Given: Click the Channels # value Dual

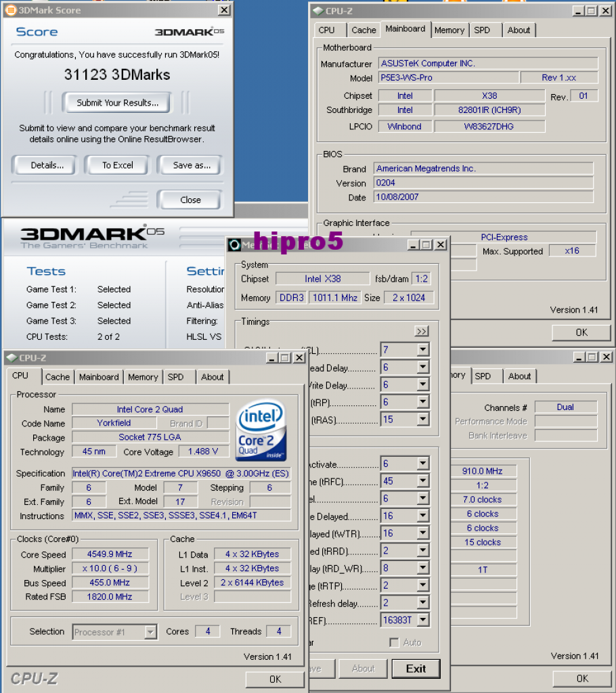Looking at the screenshot, I should (566, 407).
